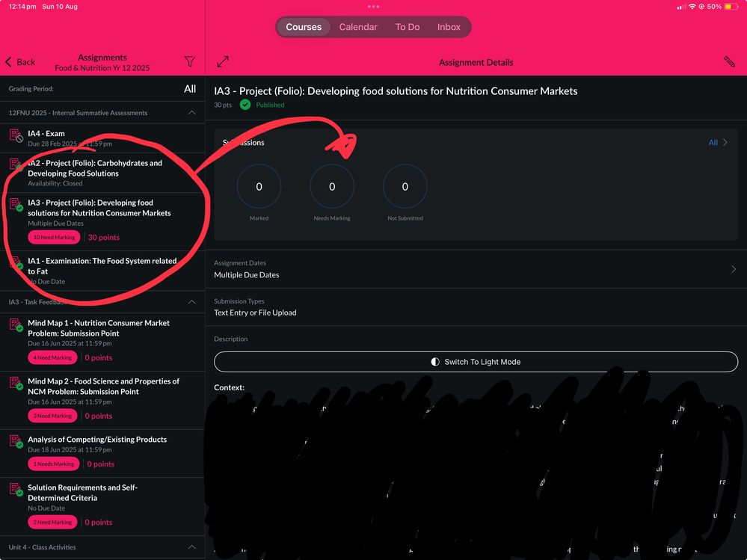This screenshot has height=560, width=747.
Task: Collapse the IA3 - Task Feedback section
Action: click(x=192, y=302)
